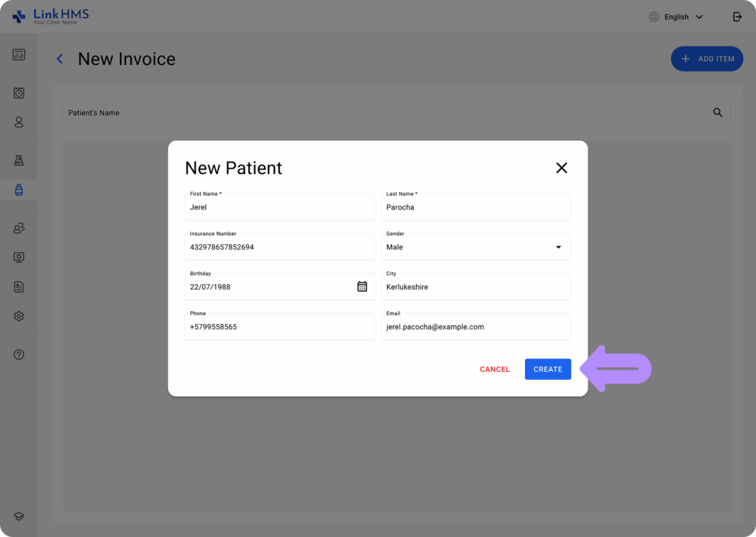The image size is (756, 537).
Task: Click the CANCEL button
Action: [494, 369]
